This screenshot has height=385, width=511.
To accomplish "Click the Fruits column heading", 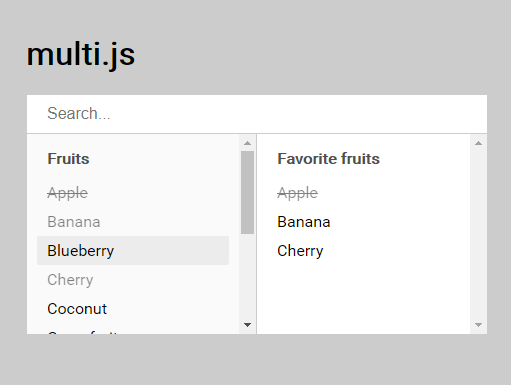I will [x=68, y=159].
